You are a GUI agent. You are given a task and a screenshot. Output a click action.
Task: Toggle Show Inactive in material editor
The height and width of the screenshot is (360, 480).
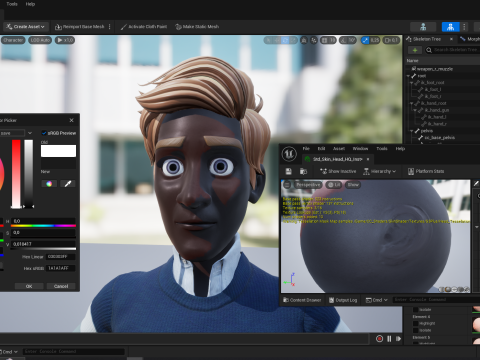[338, 171]
